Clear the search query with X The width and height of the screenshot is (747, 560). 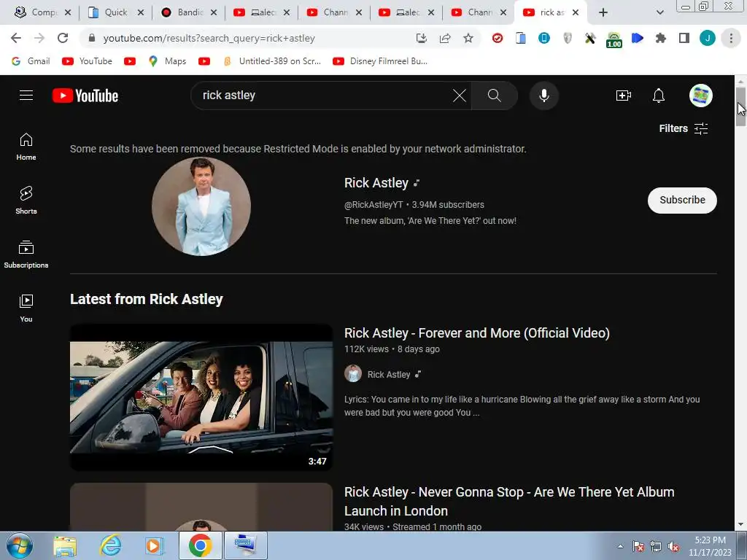[x=460, y=96]
